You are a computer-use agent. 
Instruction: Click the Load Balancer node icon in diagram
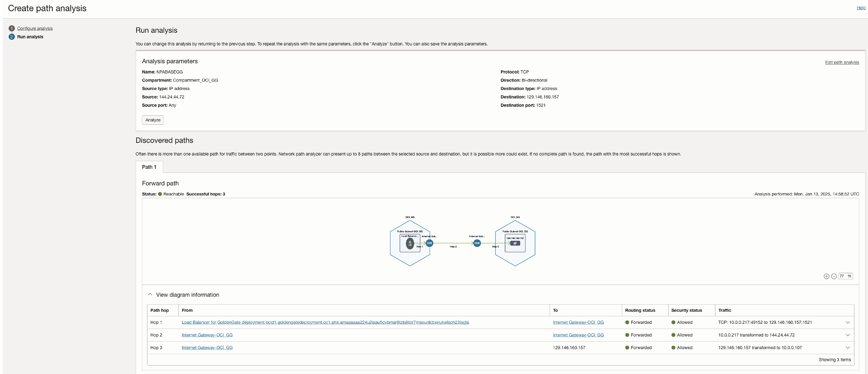[x=410, y=243]
